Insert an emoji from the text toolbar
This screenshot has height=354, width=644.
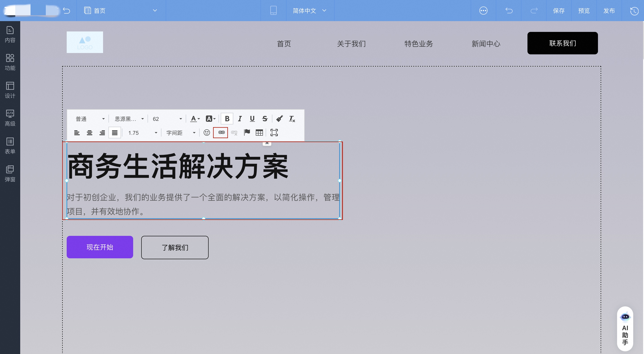[x=207, y=133]
